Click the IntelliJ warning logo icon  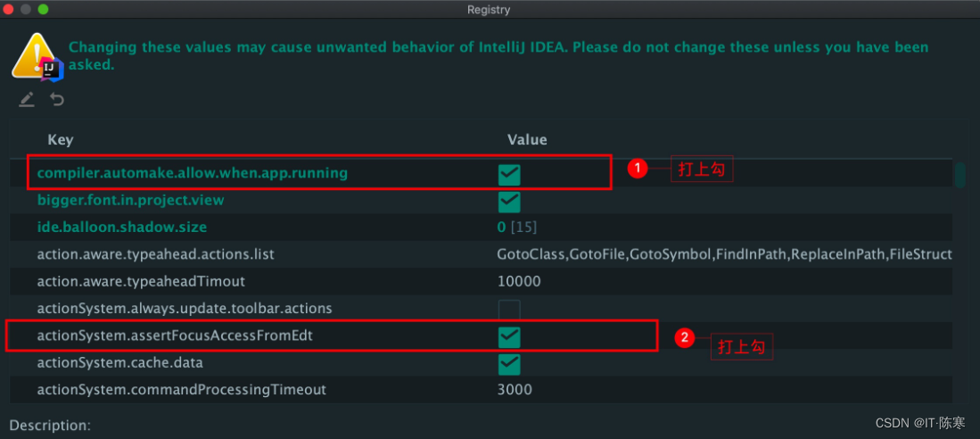coord(37,57)
